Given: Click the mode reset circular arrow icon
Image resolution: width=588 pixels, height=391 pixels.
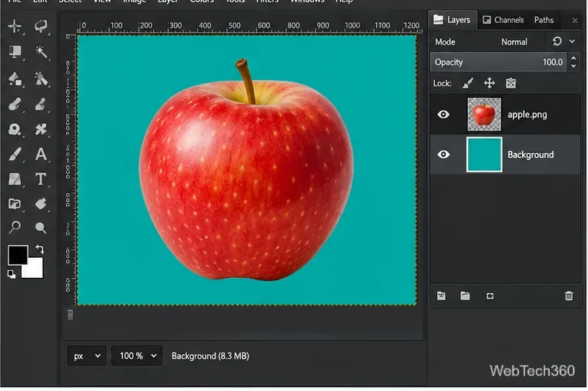Looking at the screenshot, I should pos(557,42).
